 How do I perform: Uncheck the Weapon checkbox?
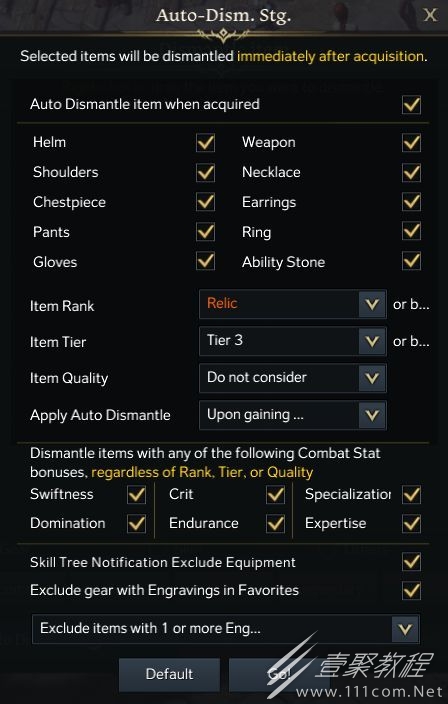411,142
